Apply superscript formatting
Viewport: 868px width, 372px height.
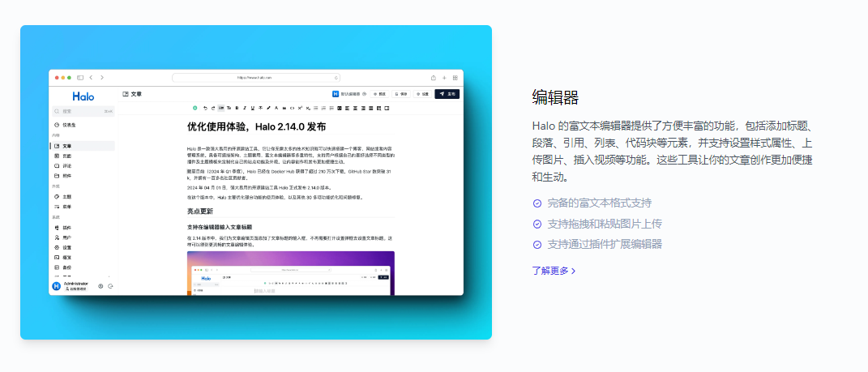point(300,108)
